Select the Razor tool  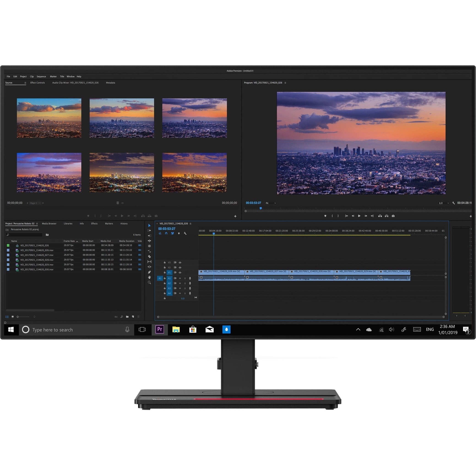(149, 256)
